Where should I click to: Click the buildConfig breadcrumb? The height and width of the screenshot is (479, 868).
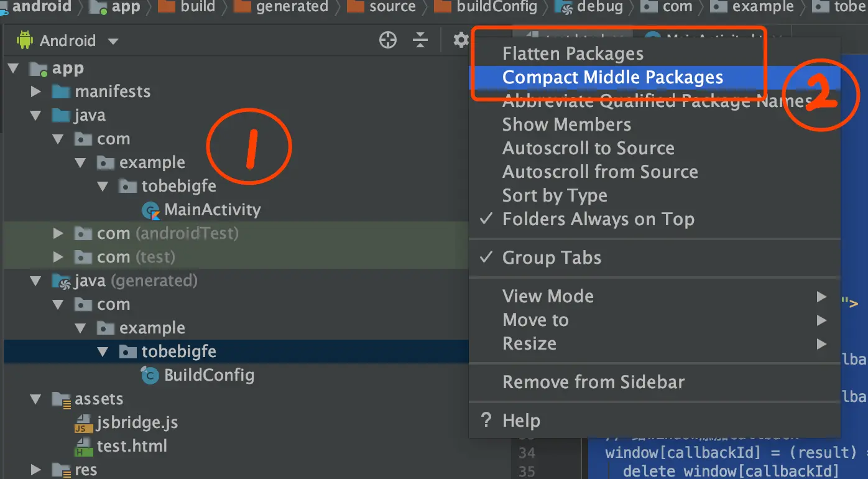point(496,7)
